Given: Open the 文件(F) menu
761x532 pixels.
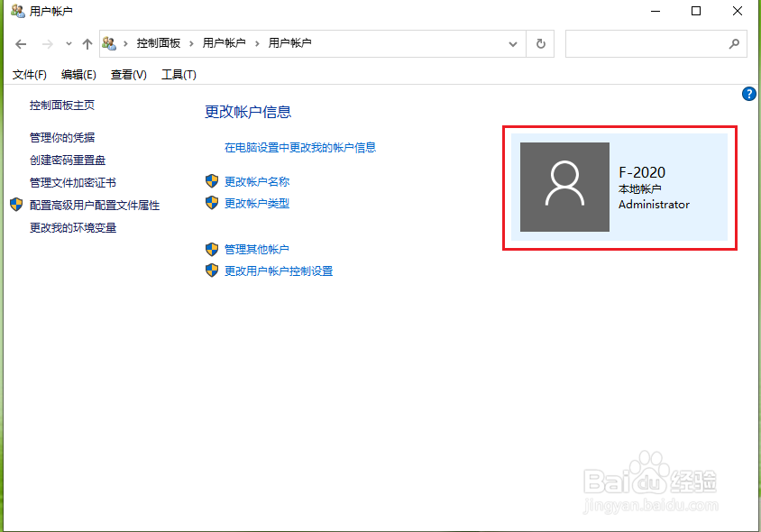Looking at the screenshot, I should click(x=30, y=75).
